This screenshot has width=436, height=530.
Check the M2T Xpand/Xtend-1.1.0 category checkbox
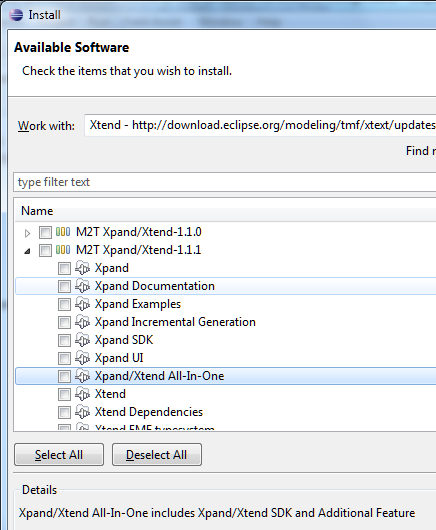pyautogui.click(x=45, y=233)
